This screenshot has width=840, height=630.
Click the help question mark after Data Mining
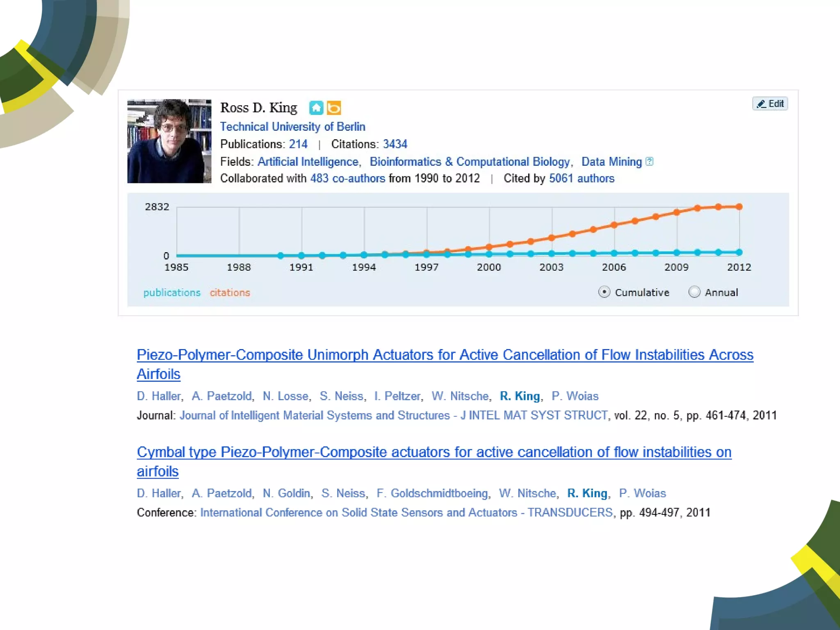coord(649,161)
